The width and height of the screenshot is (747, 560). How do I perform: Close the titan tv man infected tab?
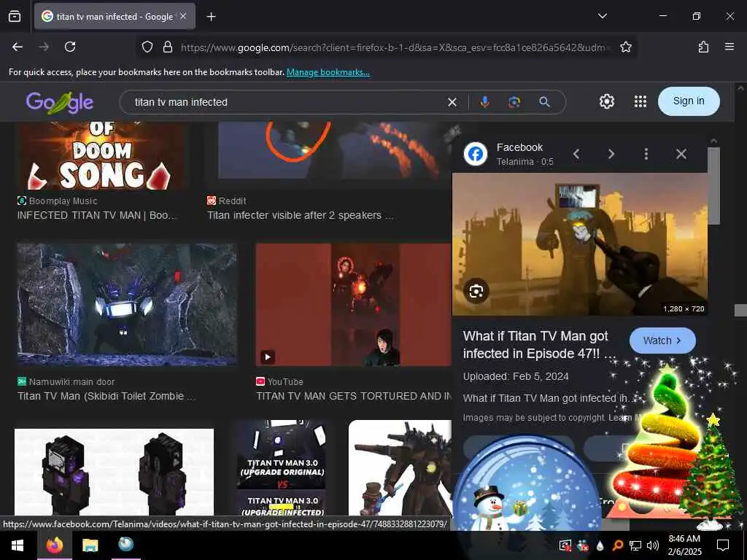pos(183,16)
